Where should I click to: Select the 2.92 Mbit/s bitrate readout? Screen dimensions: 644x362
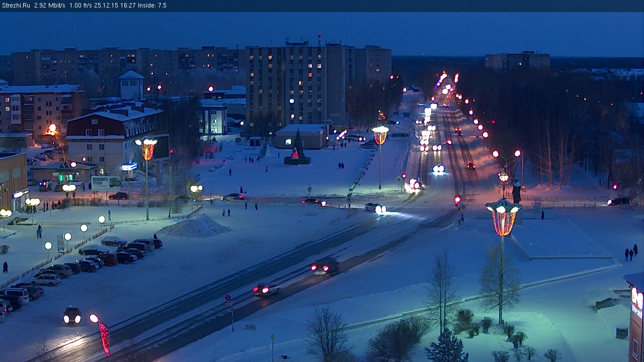click(50, 6)
